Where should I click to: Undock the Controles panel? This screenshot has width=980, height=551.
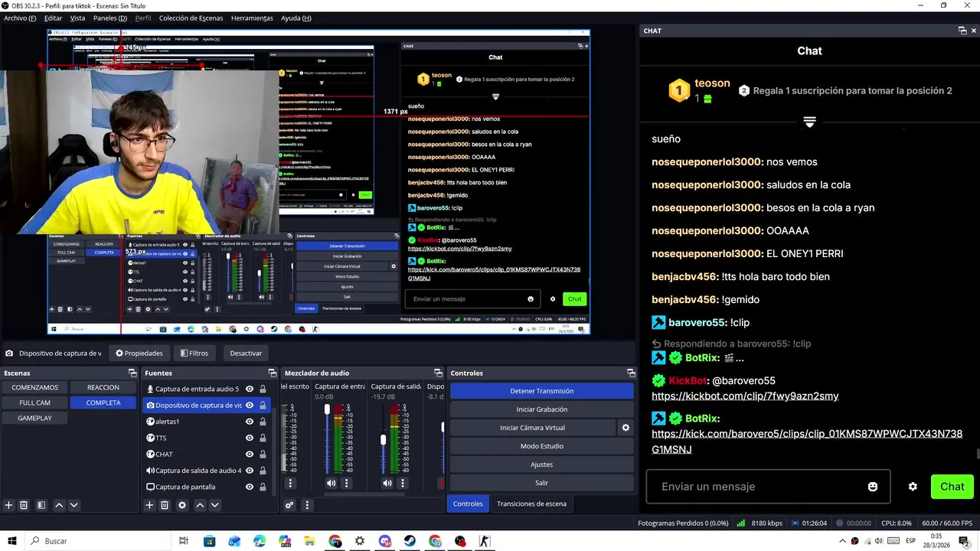click(632, 373)
